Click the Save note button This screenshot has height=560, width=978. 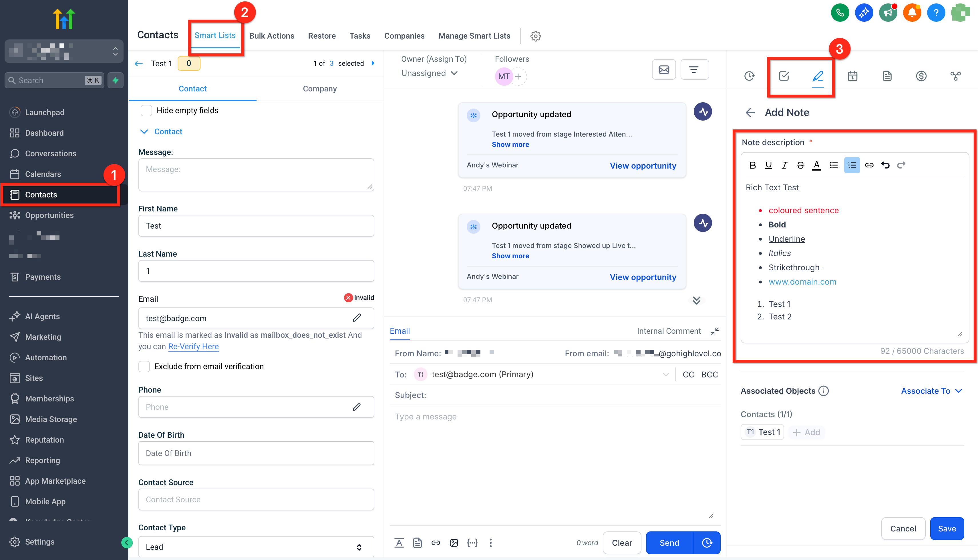point(947,528)
